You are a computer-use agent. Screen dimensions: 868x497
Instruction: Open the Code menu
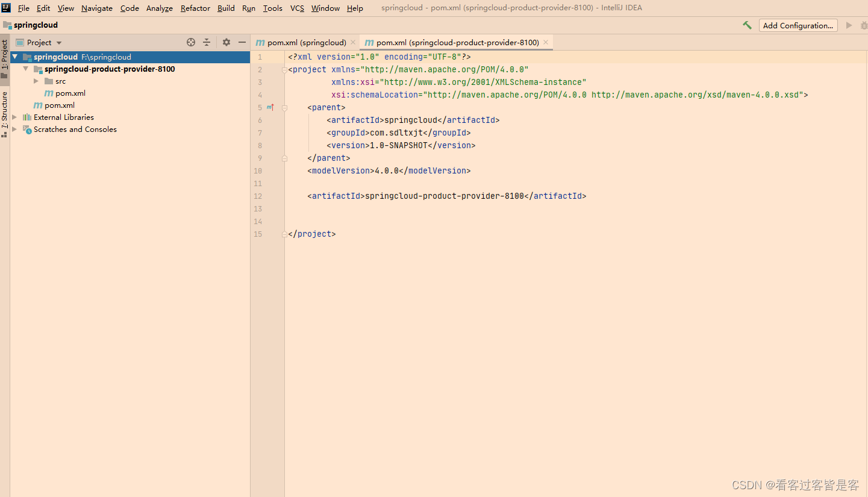coord(130,8)
